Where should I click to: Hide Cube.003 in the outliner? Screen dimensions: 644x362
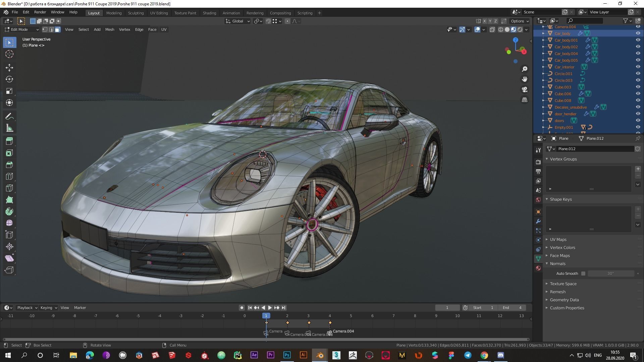(x=638, y=87)
